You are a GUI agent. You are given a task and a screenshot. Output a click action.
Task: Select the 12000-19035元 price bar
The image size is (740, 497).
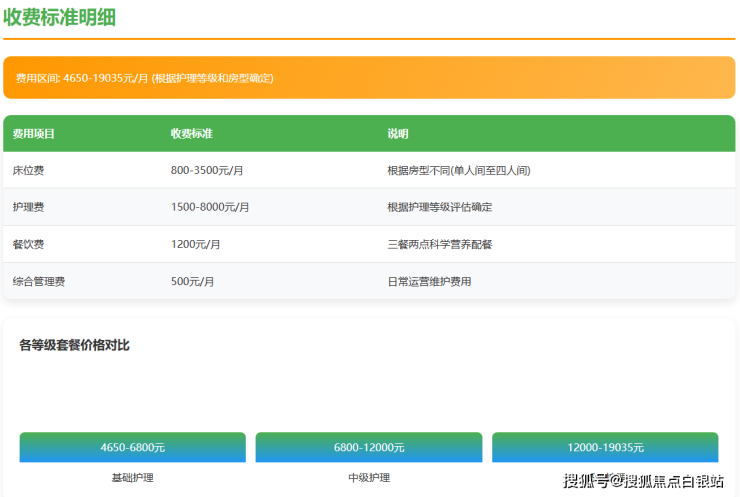click(605, 447)
